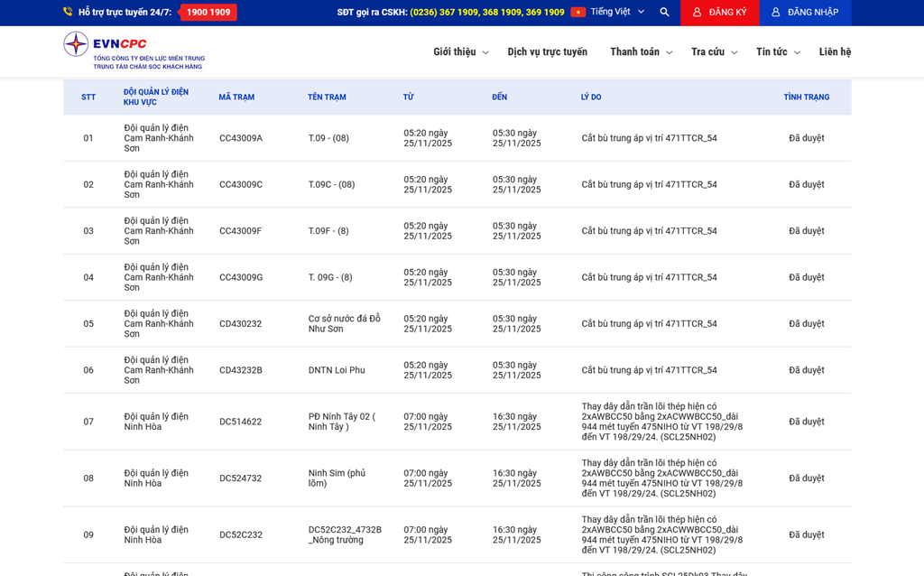Expand the Tra cứu menu
This screenshot has height=576, width=924.
tap(714, 52)
